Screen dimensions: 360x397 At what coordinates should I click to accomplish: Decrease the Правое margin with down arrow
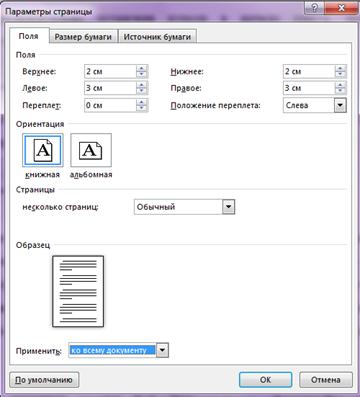pos(340,92)
